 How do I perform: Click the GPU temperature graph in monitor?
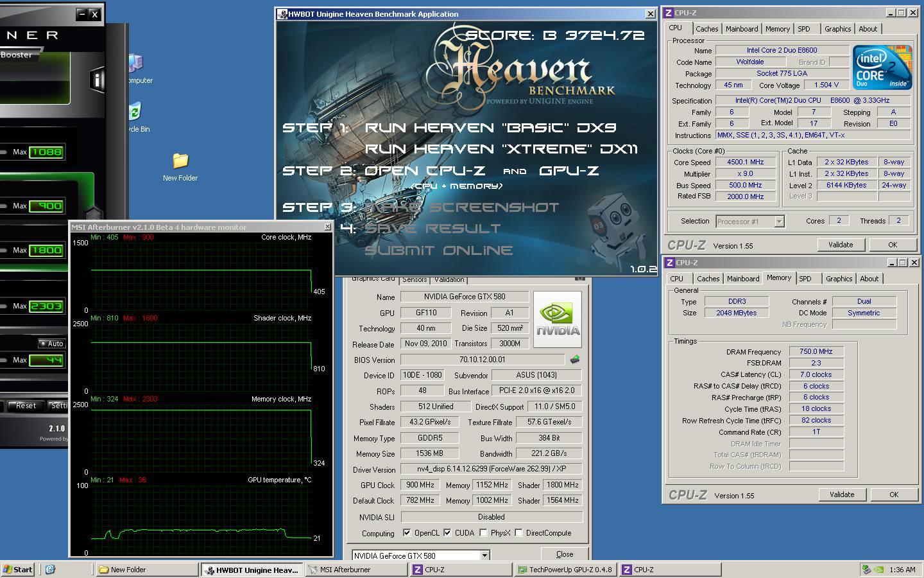pyautogui.click(x=201, y=519)
